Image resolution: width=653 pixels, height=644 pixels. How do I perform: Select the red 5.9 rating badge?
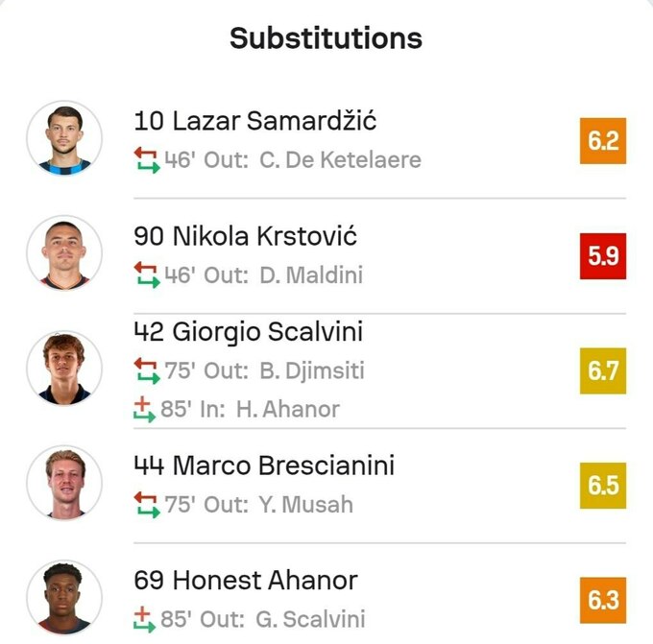click(603, 256)
